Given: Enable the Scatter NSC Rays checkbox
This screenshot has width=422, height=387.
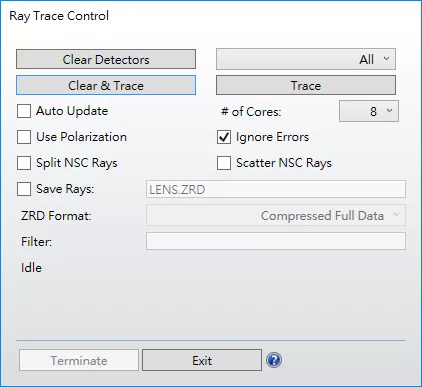Looking at the screenshot, I should 224,163.
